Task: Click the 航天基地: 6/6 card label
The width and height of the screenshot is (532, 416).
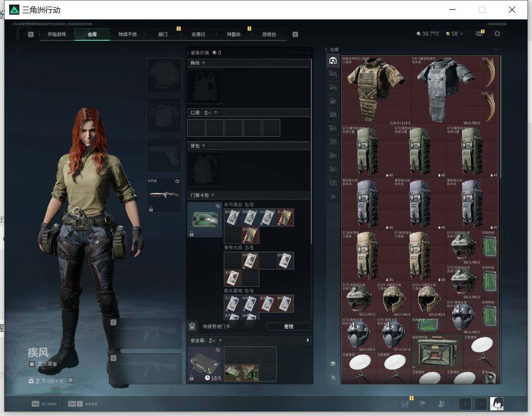Action: (239, 291)
